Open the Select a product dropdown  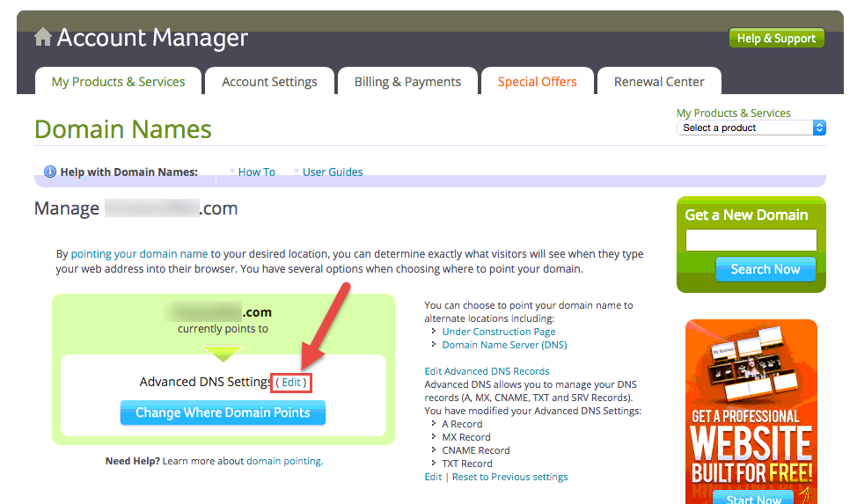tap(751, 128)
